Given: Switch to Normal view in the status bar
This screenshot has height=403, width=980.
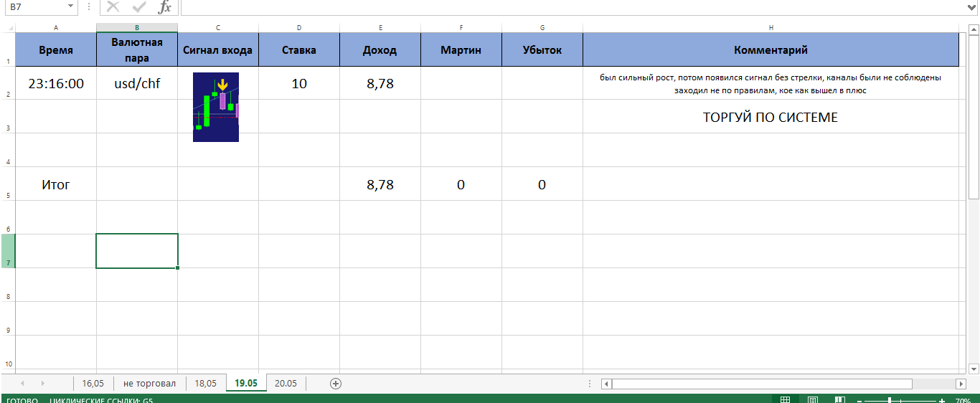Looking at the screenshot, I should coord(786,399).
